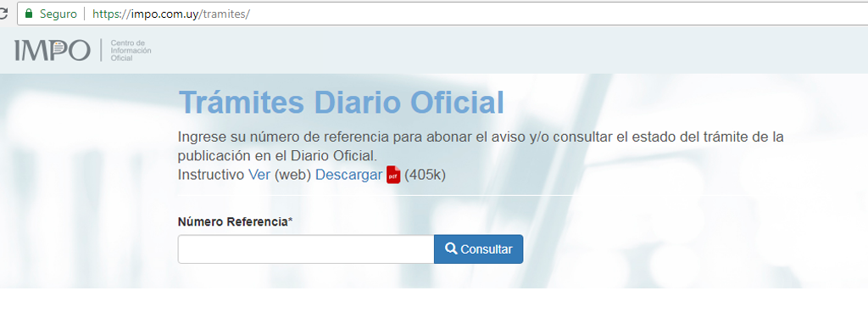The image size is (868, 313).
Task: Click the Consultar search button
Action: (478, 249)
